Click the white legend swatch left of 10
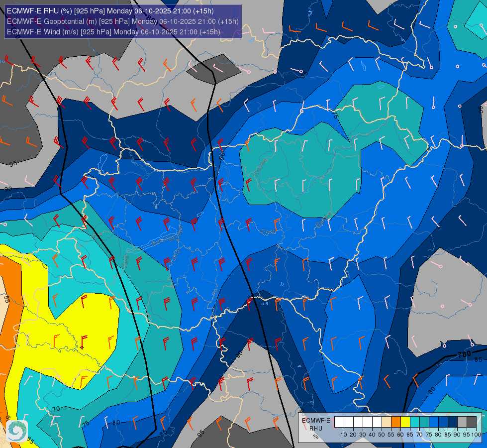 (x=339, y=422)
